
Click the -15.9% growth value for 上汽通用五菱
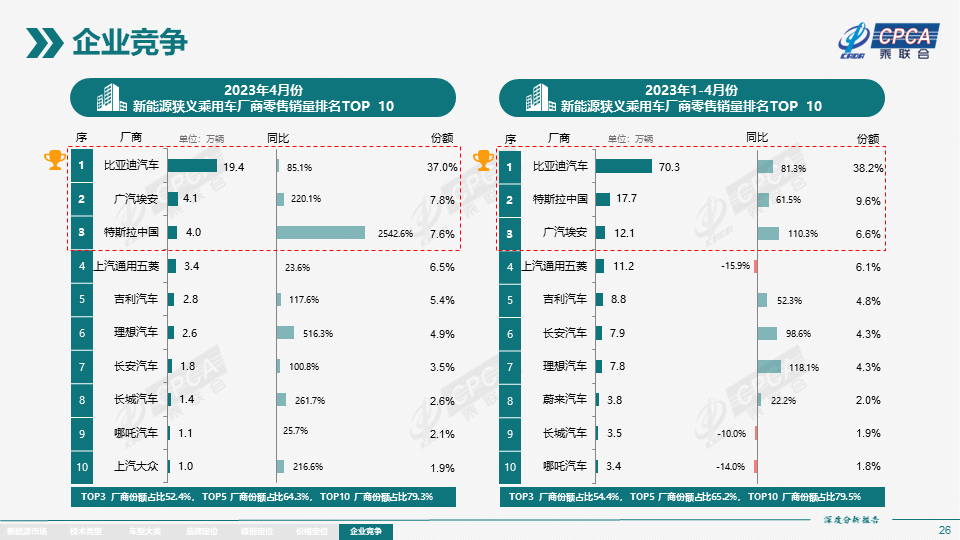735,266
